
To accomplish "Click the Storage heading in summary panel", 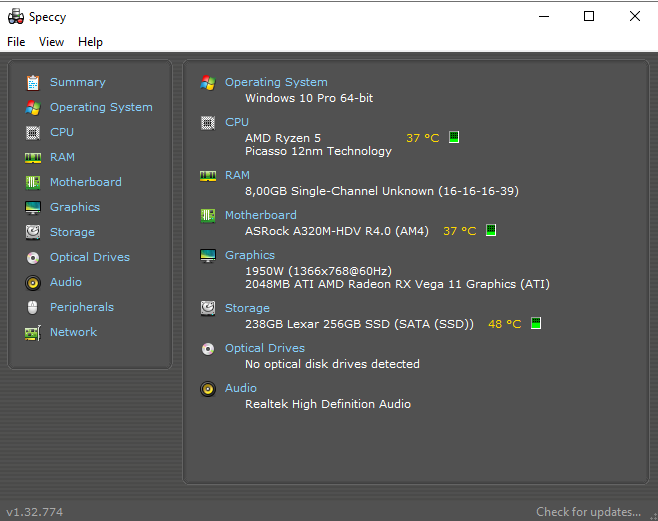I will 247,308.
